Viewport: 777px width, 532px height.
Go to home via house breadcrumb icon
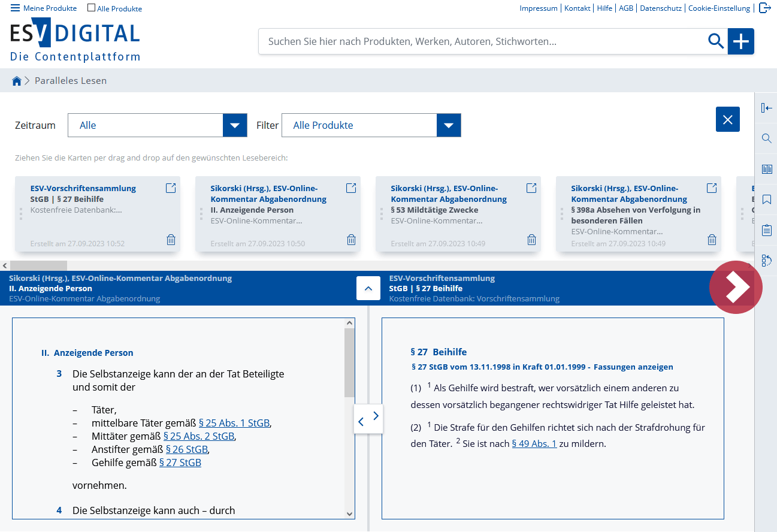point(17,81)
